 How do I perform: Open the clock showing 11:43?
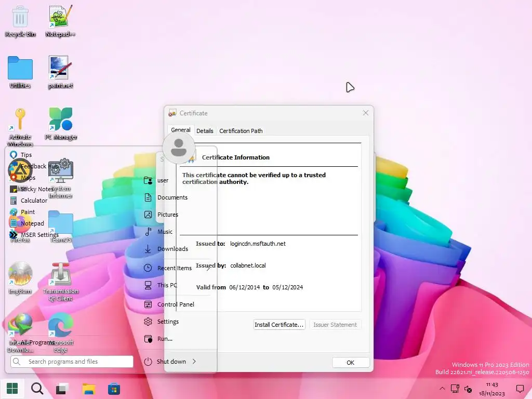491,389
